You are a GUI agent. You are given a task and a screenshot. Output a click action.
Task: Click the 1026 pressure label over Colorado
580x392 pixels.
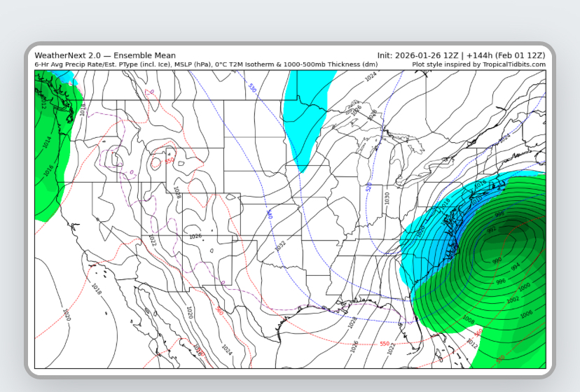pos(195,237)
